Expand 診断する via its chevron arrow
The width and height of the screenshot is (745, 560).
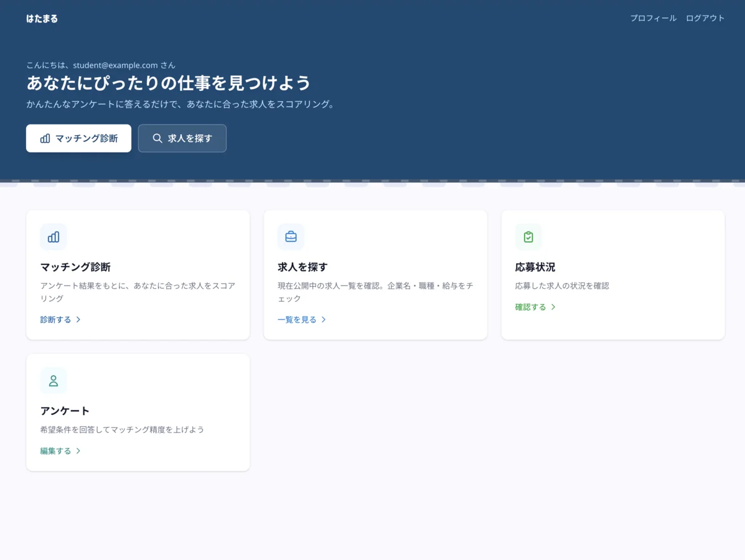pyautogui.click(x=78, y=319)
